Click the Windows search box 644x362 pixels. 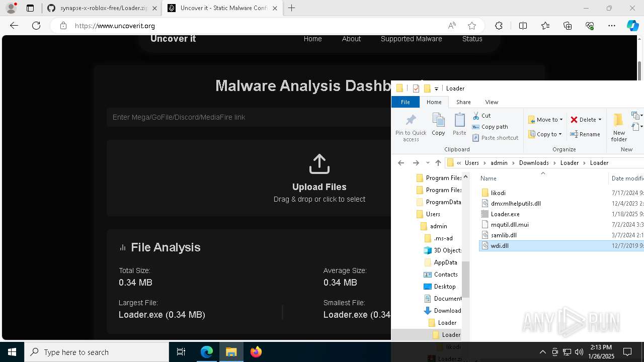point(97,352)
